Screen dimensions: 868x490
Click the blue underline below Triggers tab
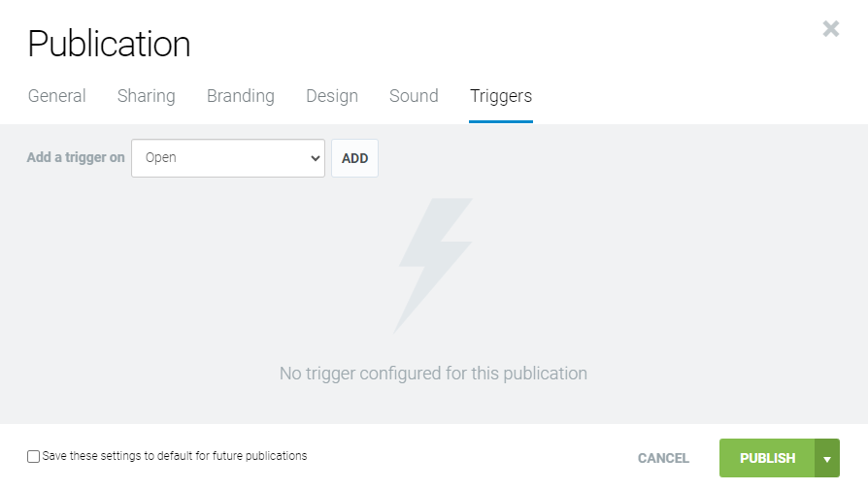pos(500,121)
